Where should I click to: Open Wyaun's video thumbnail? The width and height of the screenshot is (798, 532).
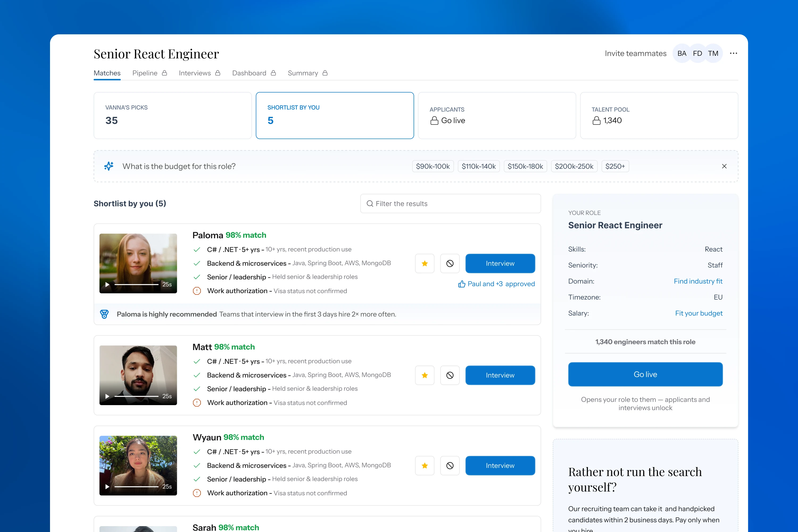pyautogui.click(x=138, y=465)
